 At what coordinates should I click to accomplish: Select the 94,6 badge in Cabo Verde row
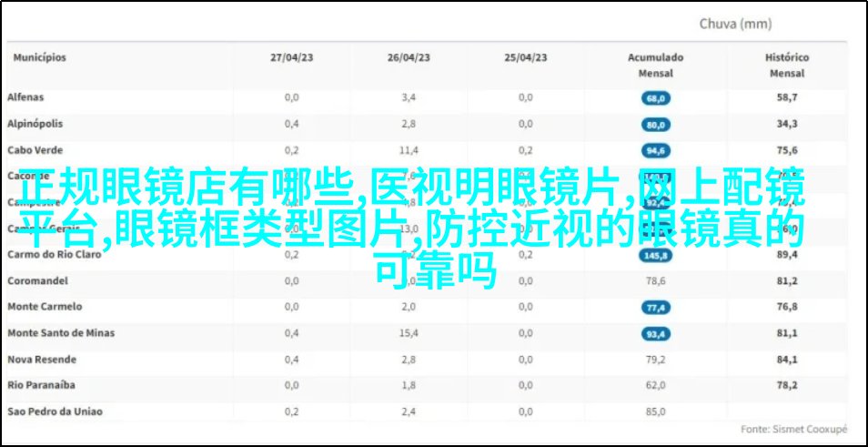point(655,150)
